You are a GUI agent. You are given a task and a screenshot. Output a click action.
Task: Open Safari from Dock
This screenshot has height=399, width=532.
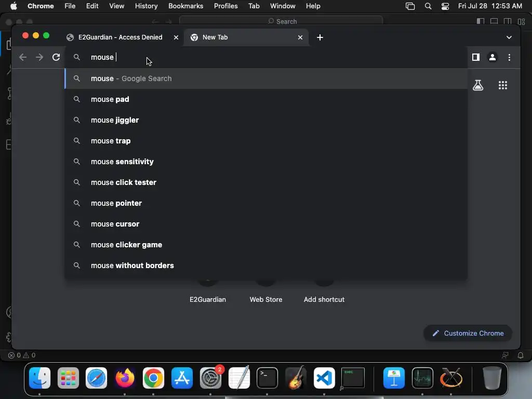click(96, 378)
